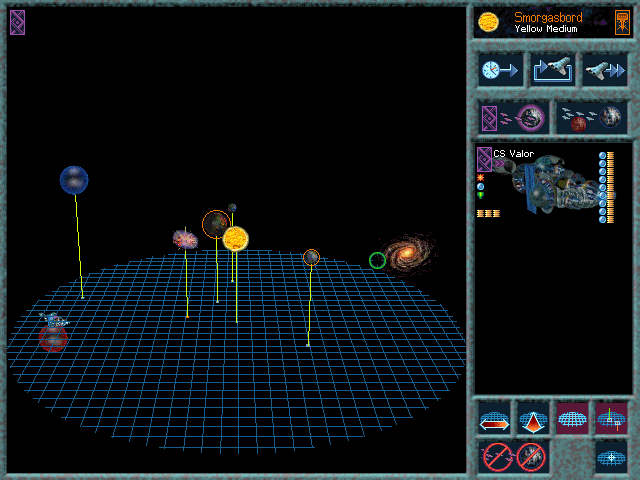Select the purple ships and planet filter
640x480 pixels.
[x=513, y=118]
